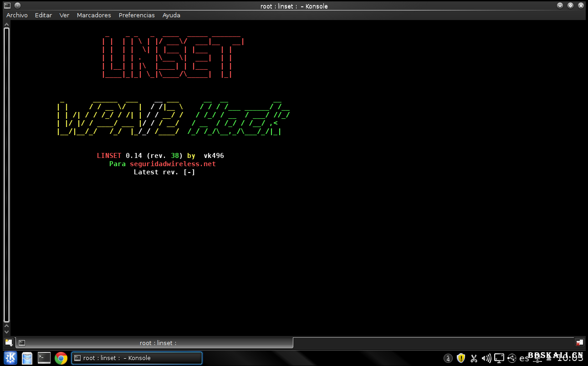Close the current Konsole tab icon

[x=579, y=343]
